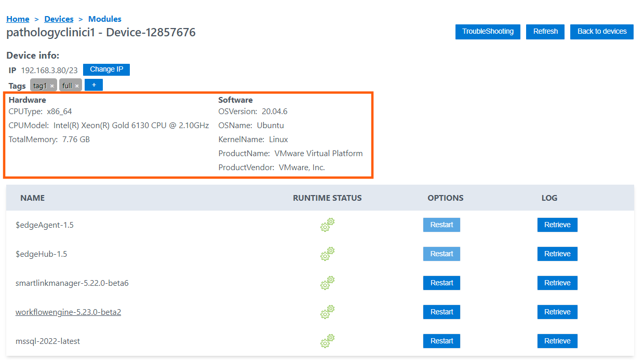
Task: Click smartlinkmanager runtime status gear icon
Action: pyautogui.click(x=327, y=283)
